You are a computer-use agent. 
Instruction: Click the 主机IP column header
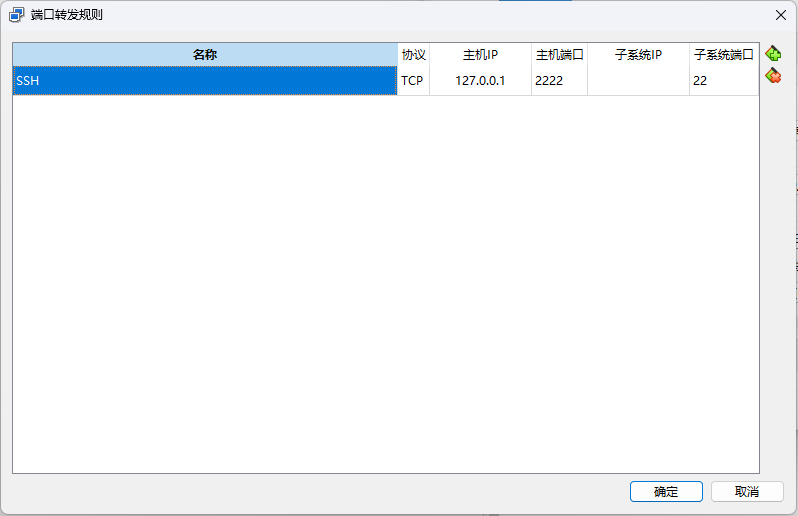(x=480, y=54)
